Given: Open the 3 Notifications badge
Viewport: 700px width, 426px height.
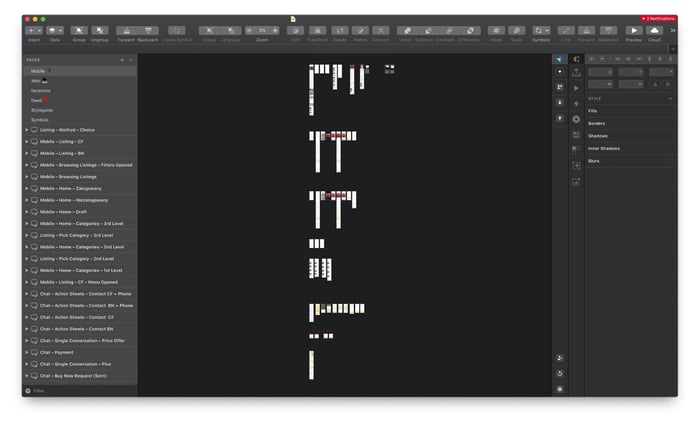Looking at the screenshot, I should (x=658, y=18).
